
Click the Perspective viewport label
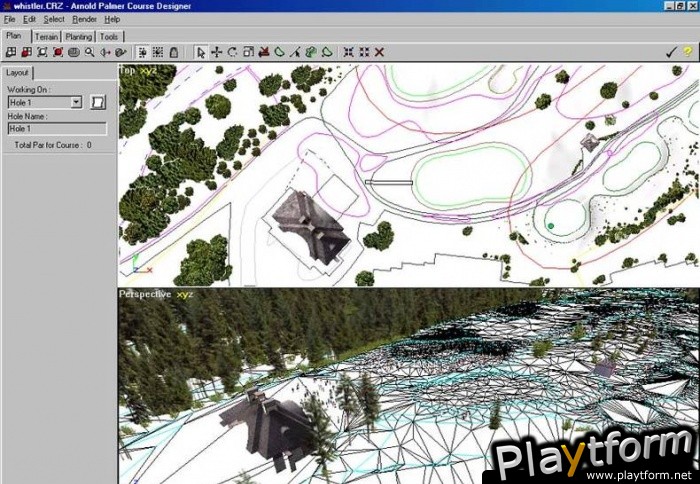pyautogui.click(x=145, y=294)
